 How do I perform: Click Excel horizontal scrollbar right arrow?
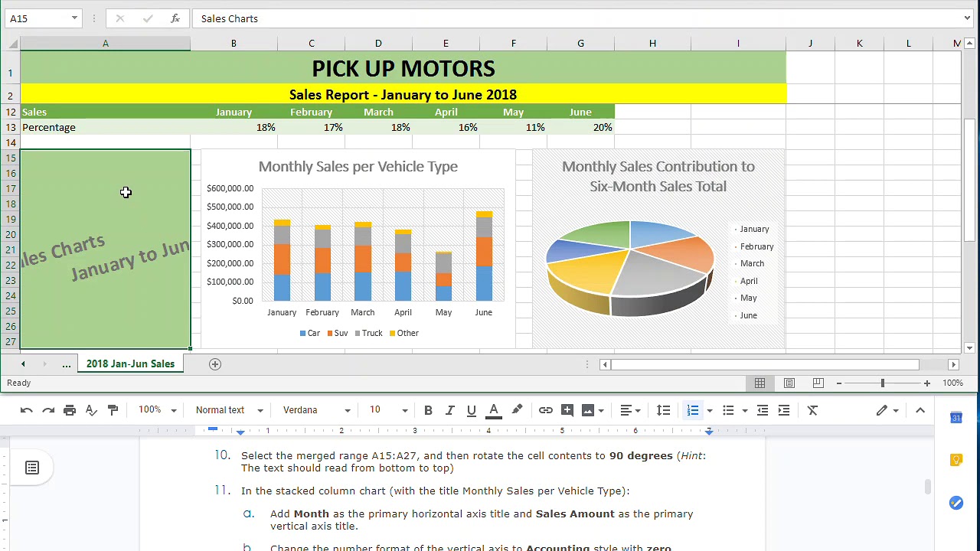(953, 364)
